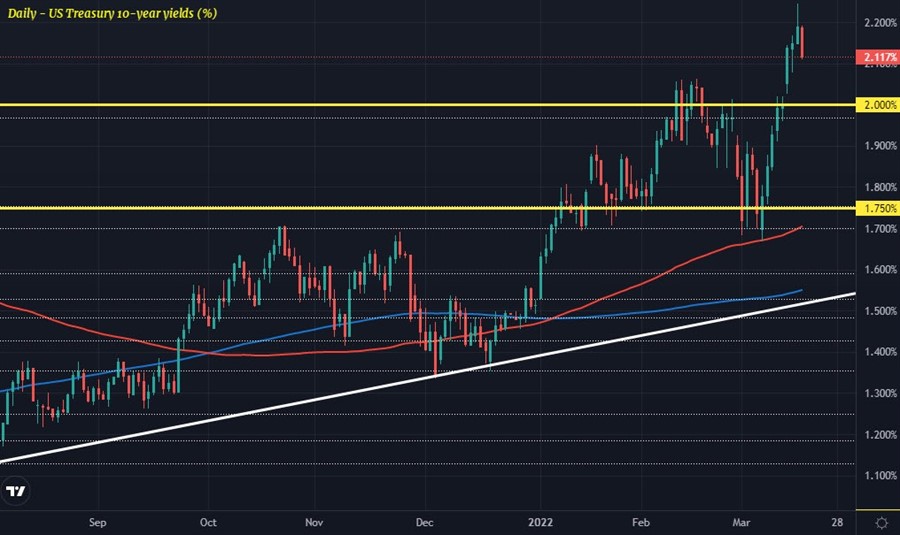Click the Mar label on time axis

742,522
